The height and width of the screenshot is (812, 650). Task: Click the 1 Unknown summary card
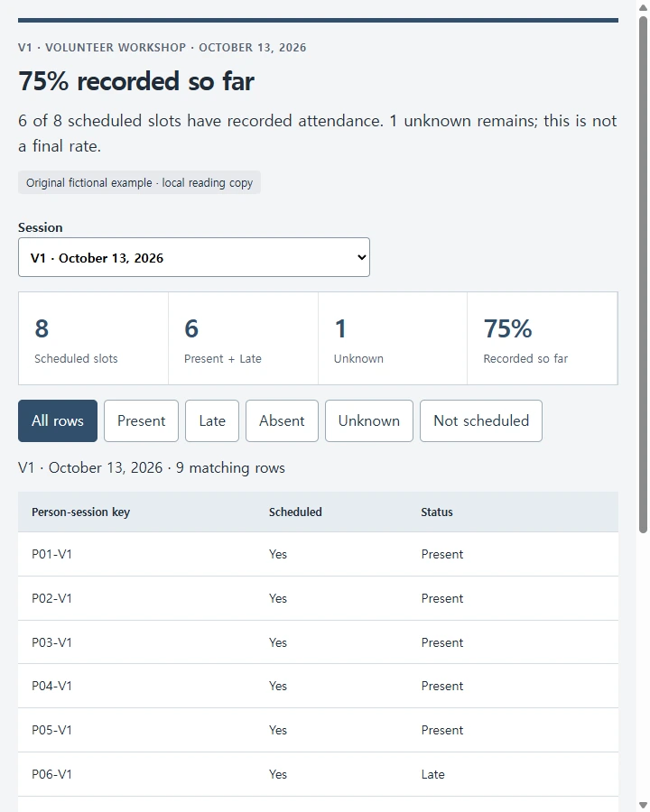(393, 338)
